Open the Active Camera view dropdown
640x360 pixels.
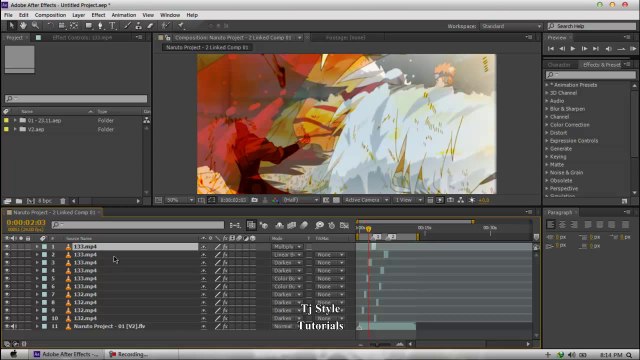pyautogui.click(x=366, y=200)
